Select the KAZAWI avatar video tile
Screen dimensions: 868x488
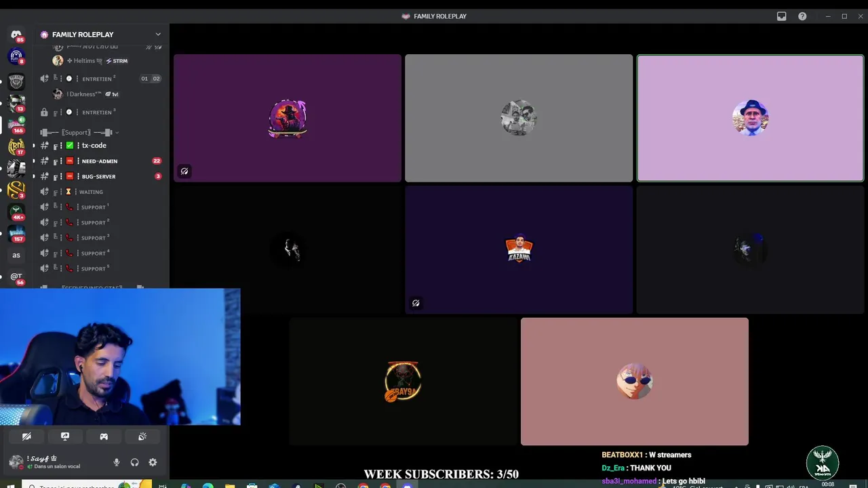point(519,250)
